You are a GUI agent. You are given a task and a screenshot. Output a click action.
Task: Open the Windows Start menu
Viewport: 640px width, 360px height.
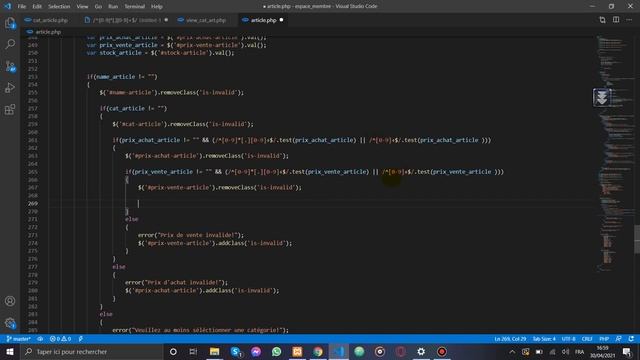pyautogui.click(x=10, y=351)
